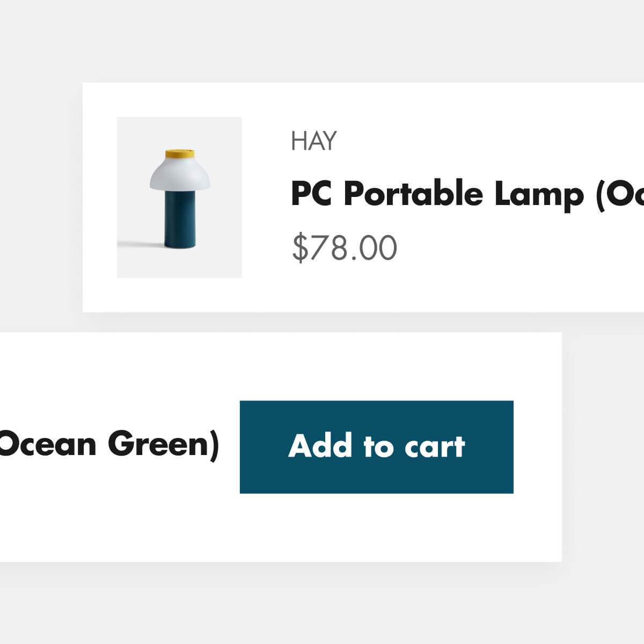
Task: Click the HAY brand name
Action: 314,141
